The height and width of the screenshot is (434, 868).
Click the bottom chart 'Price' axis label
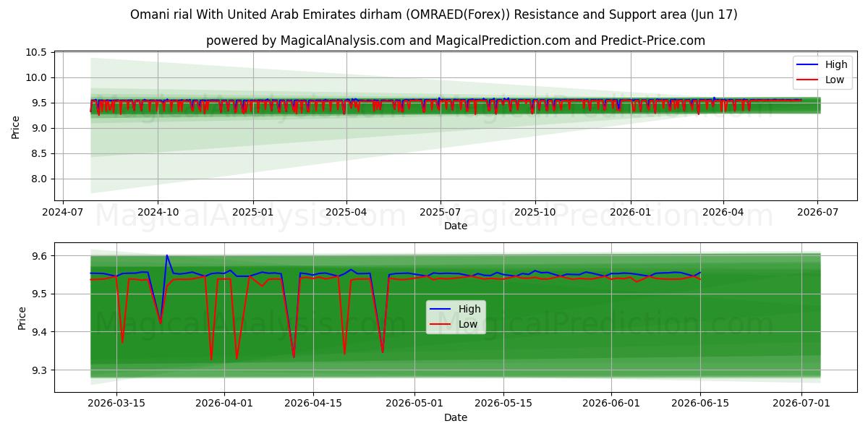pos(22,318)
